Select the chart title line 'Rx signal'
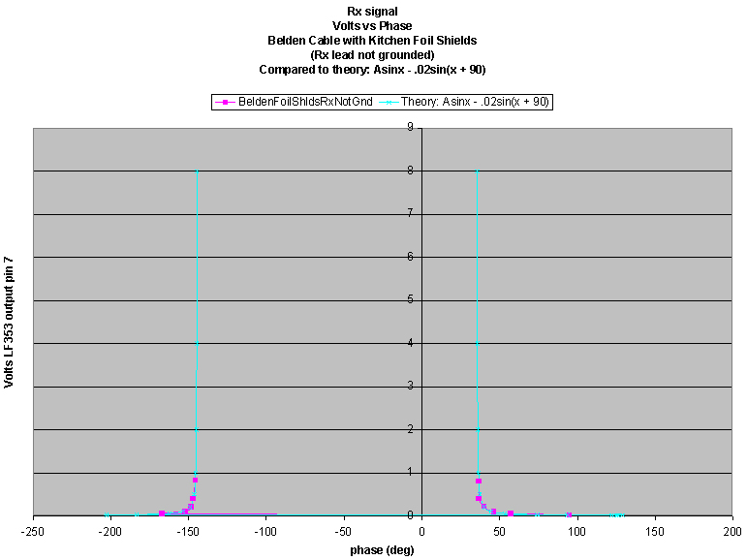The height and width of the screenshot is (560, 747). [372, 12]
